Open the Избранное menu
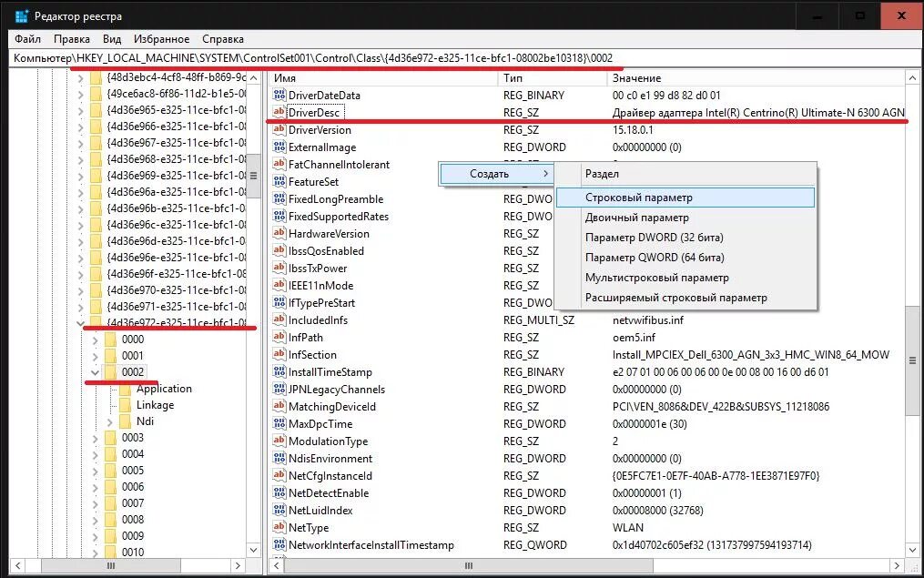Viewport: 924px width, 578px height. pos(161,39)
